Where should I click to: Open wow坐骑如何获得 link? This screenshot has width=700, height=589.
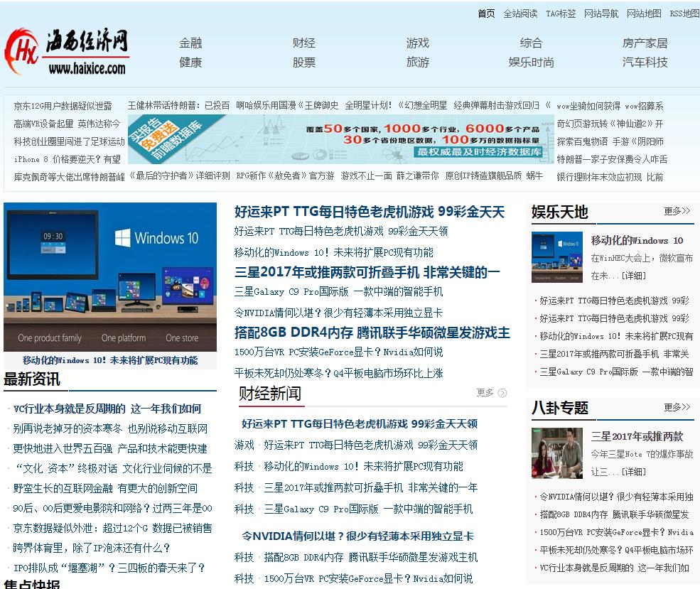(588, 106)
